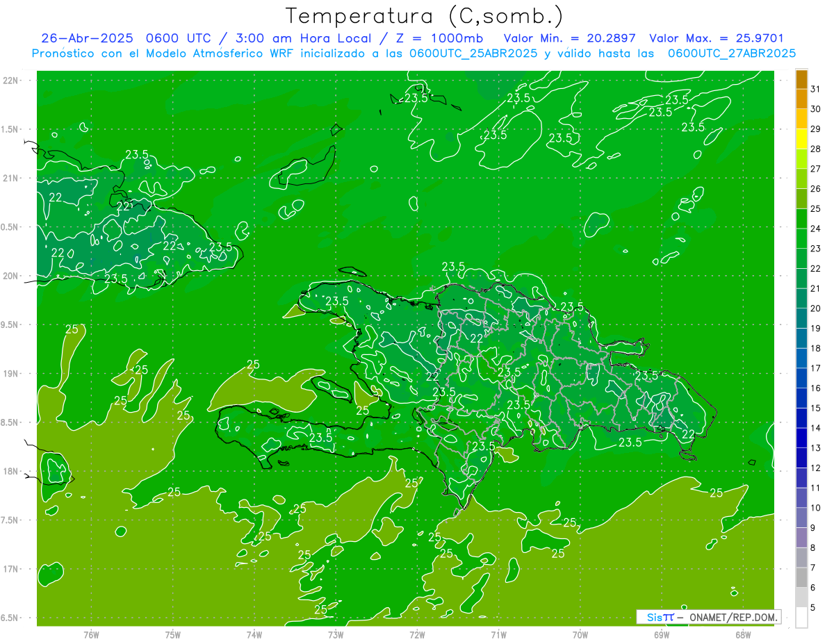
Task: Click the green swatch between legend 23 and 24
Action: pos(801,238)
